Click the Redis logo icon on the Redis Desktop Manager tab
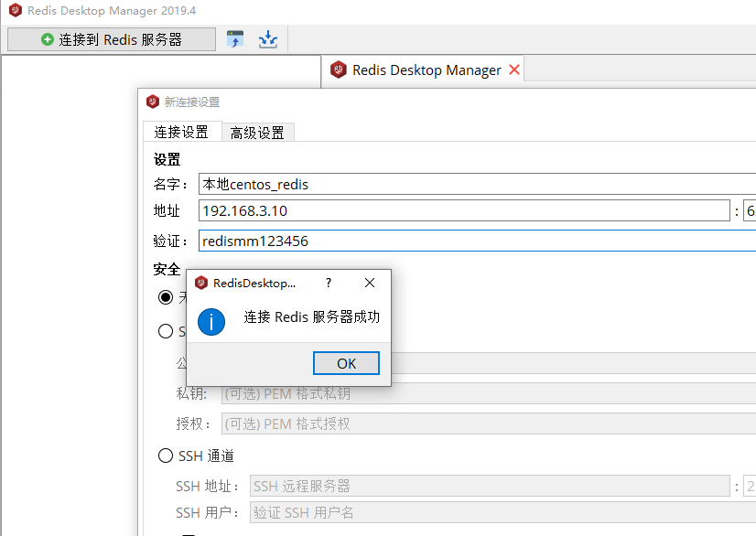Viewport: 756px width, 536px height. [339, 70]
